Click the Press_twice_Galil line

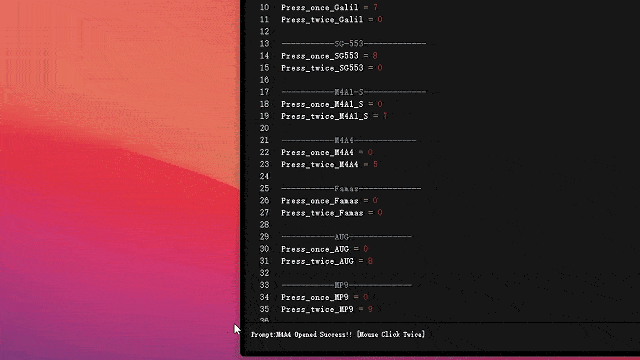[x=332, y=19]
